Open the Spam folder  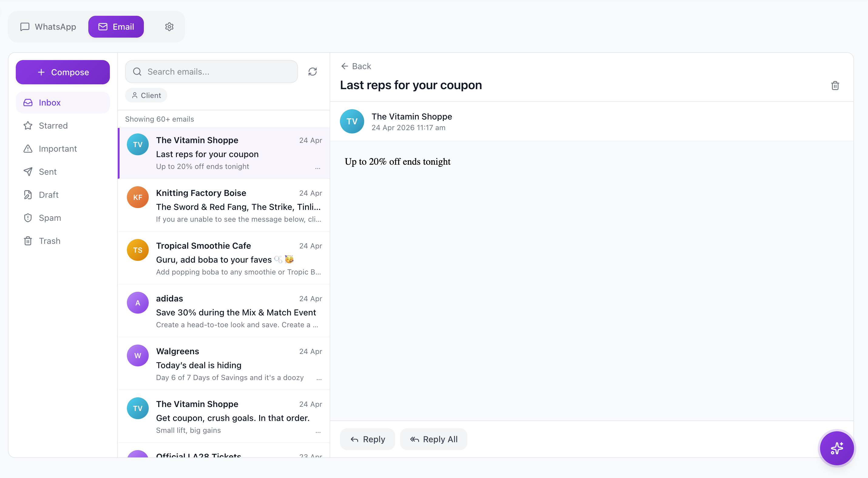click(63, 218)
